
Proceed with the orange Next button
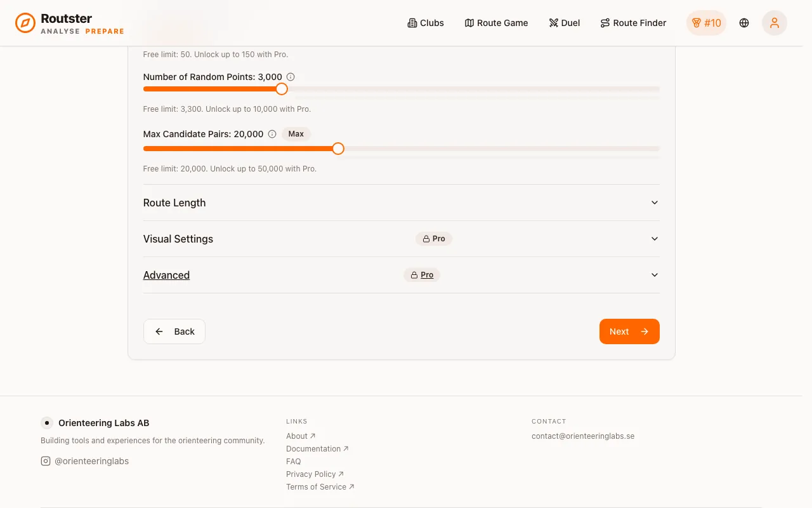pyautogui.click(x=629, y=331)
